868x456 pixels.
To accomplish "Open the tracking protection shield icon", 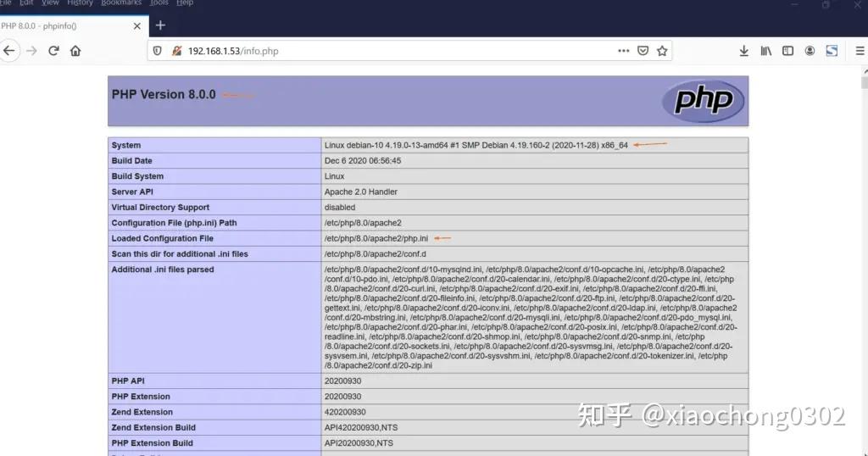I will click(157, 51).
